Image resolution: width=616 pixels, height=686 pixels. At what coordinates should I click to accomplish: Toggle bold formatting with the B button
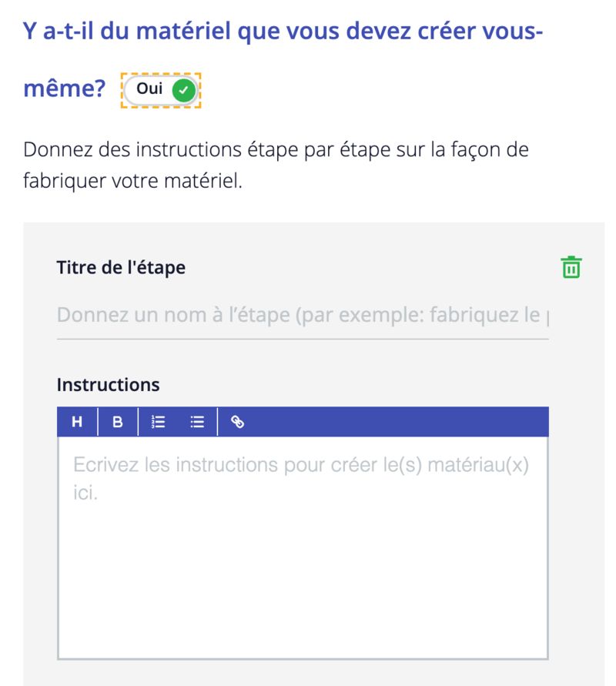[x=118, y=422]
